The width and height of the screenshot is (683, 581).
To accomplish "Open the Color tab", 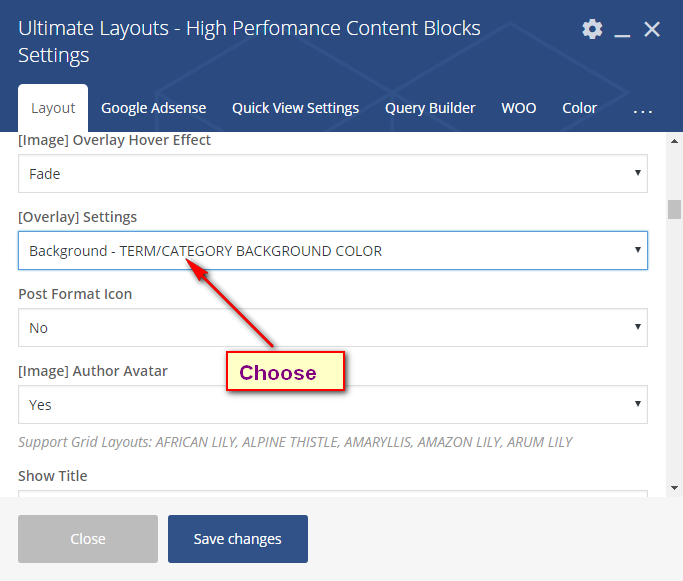I will pyautogui.click(x=579, y=108).
